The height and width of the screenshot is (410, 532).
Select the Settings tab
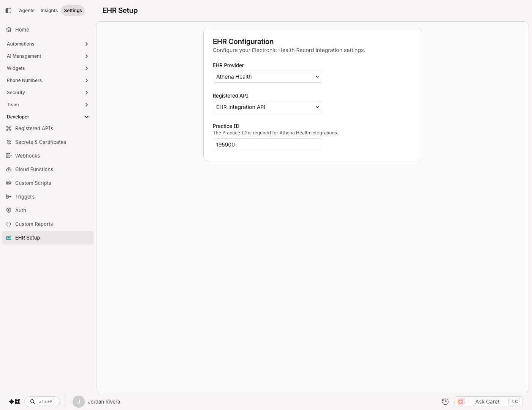click(x=73, y=11)
